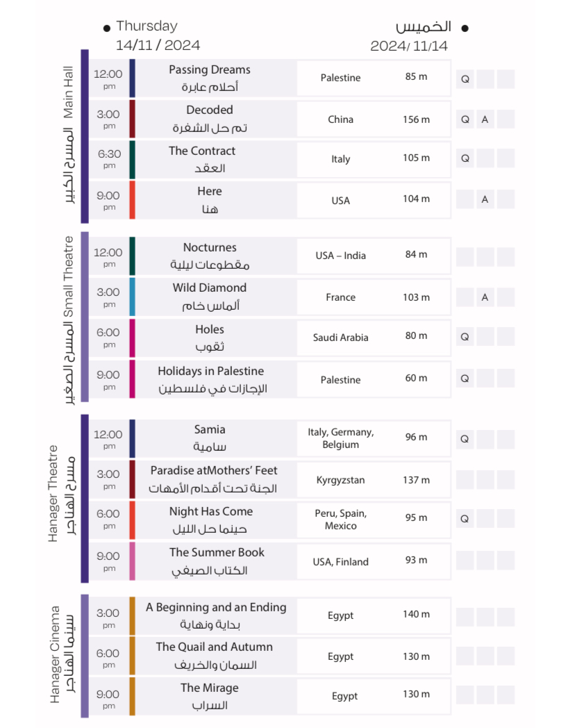The width and height of the screenshot is (575, 728).
Task: Select the A badge for Wild Diamond
Action: (485, 297)
